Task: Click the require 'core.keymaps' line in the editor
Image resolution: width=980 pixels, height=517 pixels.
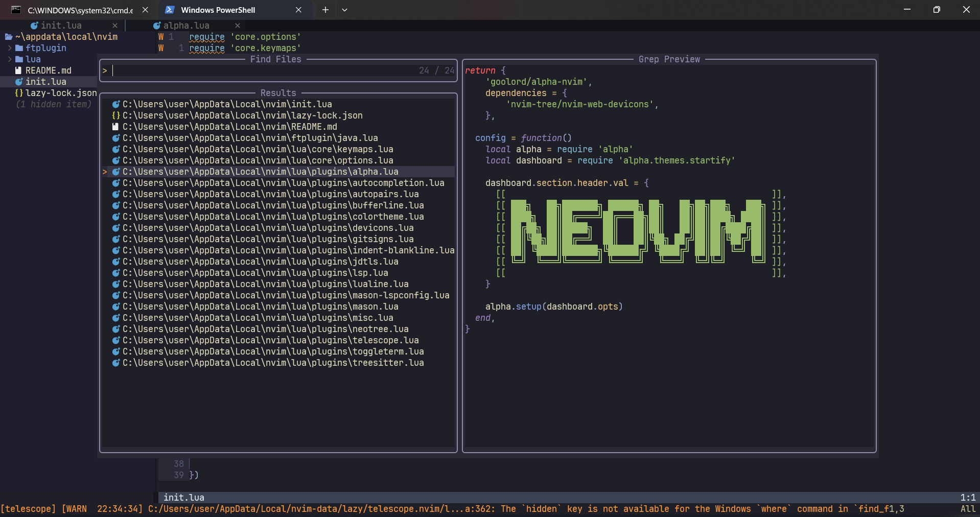Action: click(x=245, y=48)
